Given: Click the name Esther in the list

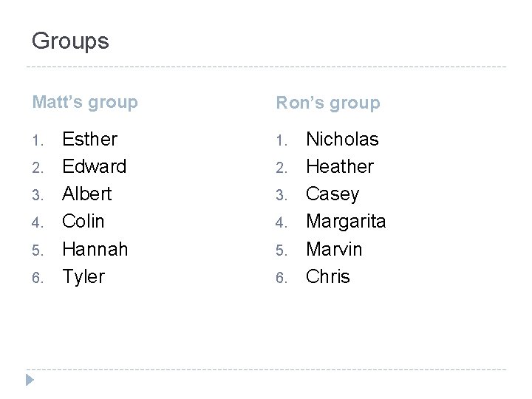Looking at the screenshot, I should tap(89, 139).
